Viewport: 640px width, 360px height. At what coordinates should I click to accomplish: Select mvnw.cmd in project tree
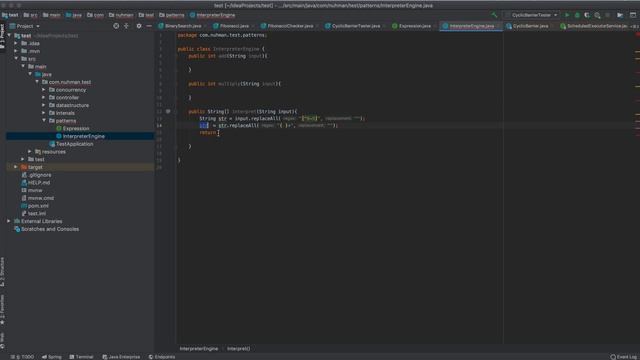tap(41, 198)
